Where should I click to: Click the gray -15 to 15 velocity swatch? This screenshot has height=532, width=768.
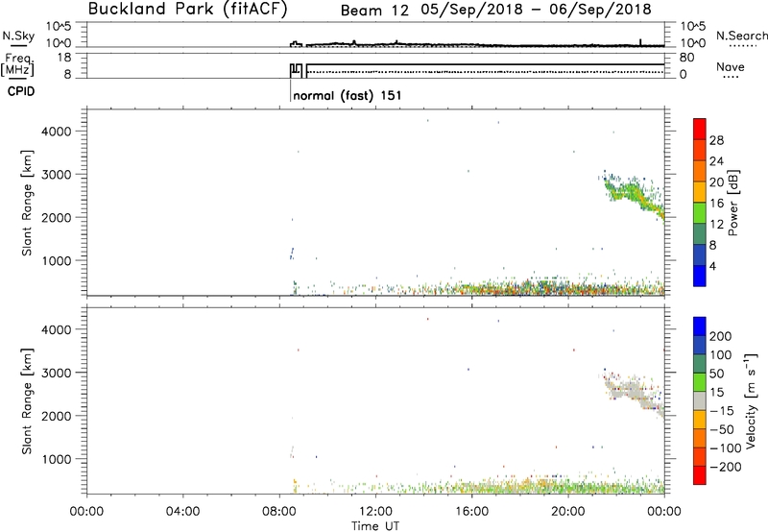(x=700, y=400)
